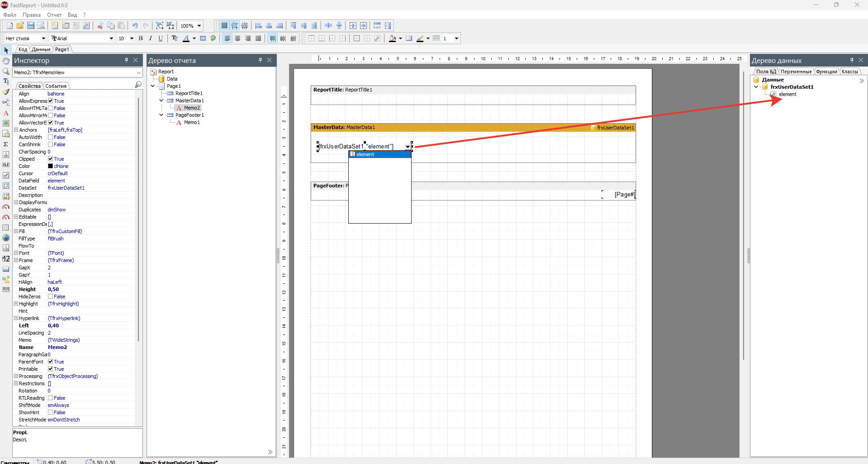Insert OLE object tool

point(6,165)
